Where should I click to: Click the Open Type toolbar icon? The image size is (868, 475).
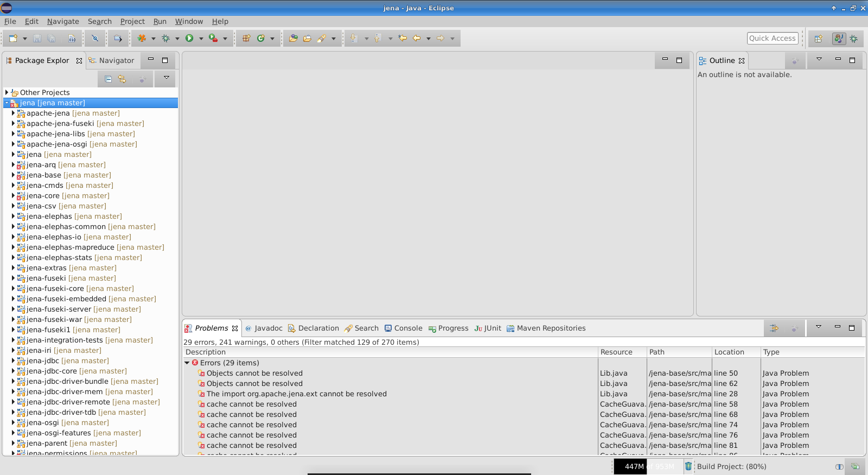293,38
